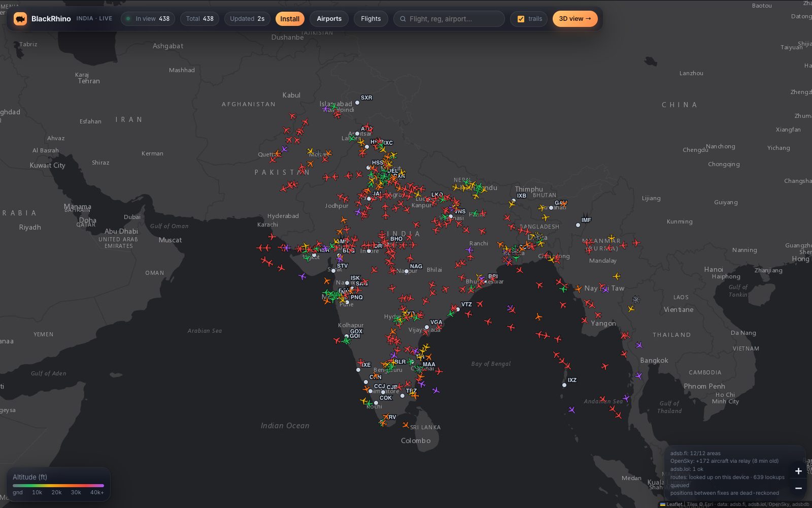
Task: Click the INDIA · LIVE label
Action: (x=94, y=18)
